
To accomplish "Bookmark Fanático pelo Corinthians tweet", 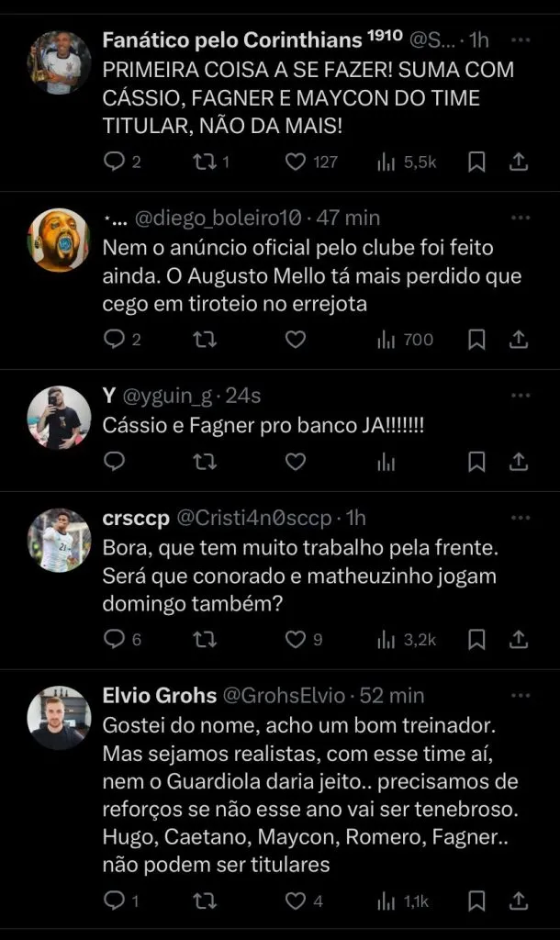I will tap(476, 162).
